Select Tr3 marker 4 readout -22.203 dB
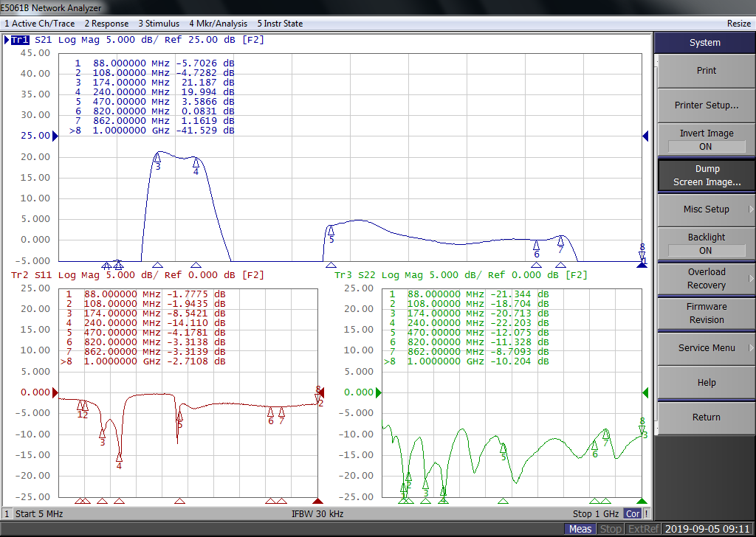 520,323
